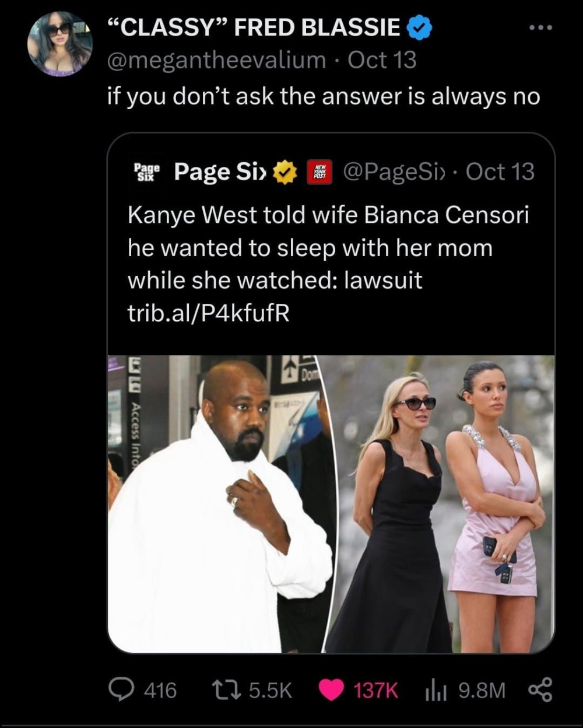Screen dimensions: 583x728
Task: Click the reply speech bubble icon
Action: click(x=121, y=691)
